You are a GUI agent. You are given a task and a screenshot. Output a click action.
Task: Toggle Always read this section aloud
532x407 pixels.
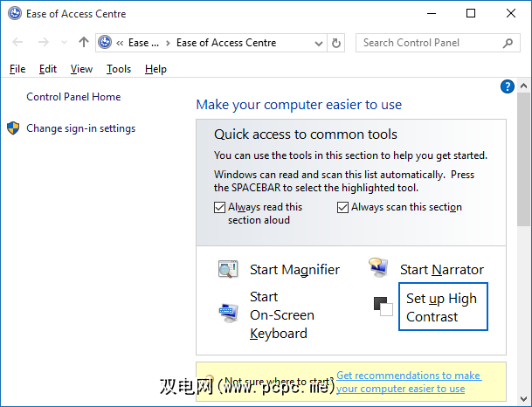[219, 207]
